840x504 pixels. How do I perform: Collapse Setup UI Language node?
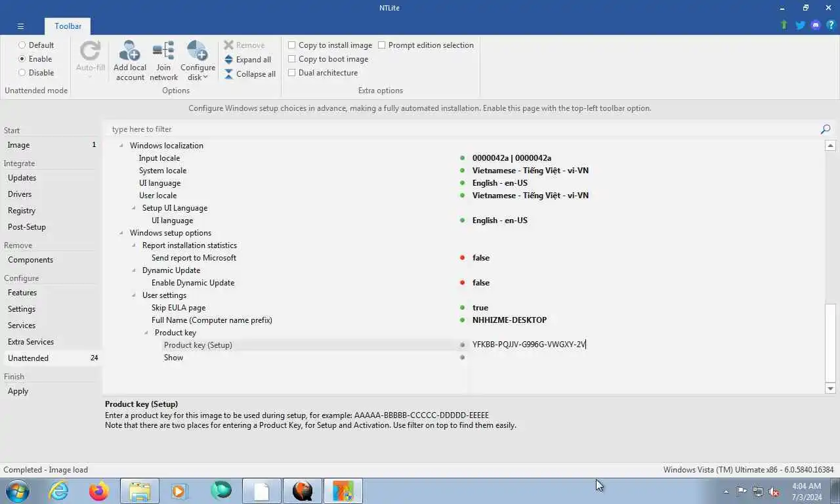(x=134, y=208)
